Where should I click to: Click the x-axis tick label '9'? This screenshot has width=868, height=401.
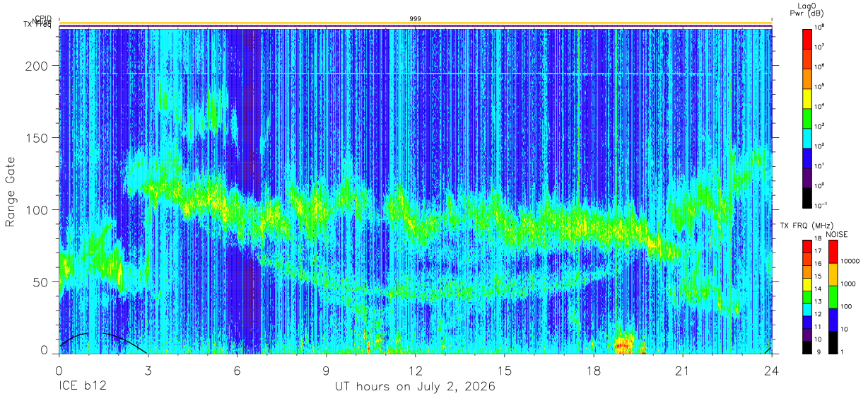[x=326, y=371]
